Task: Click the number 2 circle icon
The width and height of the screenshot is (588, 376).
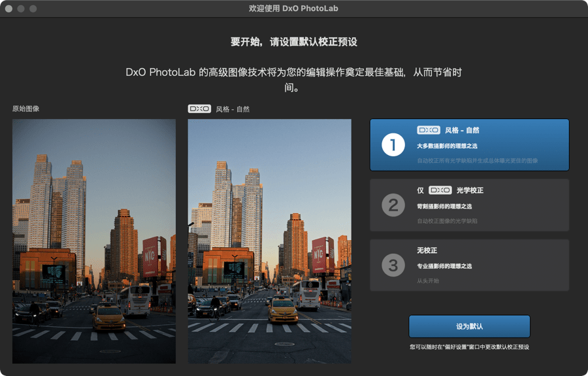Action: click(x=393, y=205)
